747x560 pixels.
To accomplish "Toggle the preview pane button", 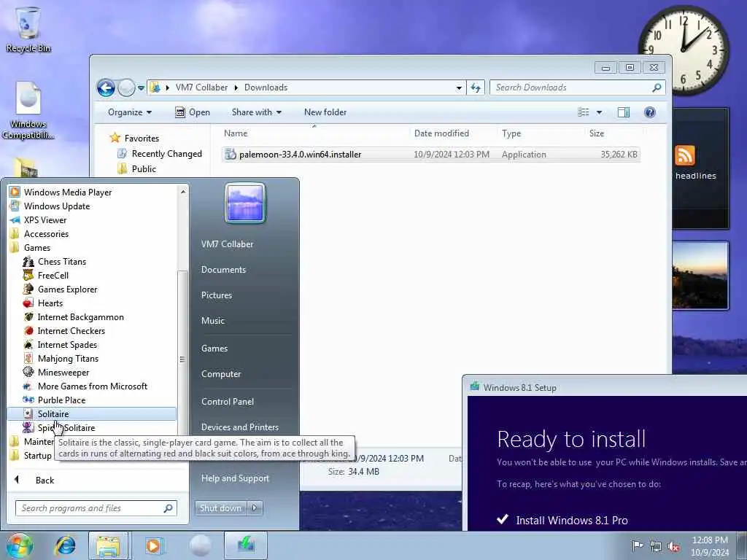I will (623, 112).
